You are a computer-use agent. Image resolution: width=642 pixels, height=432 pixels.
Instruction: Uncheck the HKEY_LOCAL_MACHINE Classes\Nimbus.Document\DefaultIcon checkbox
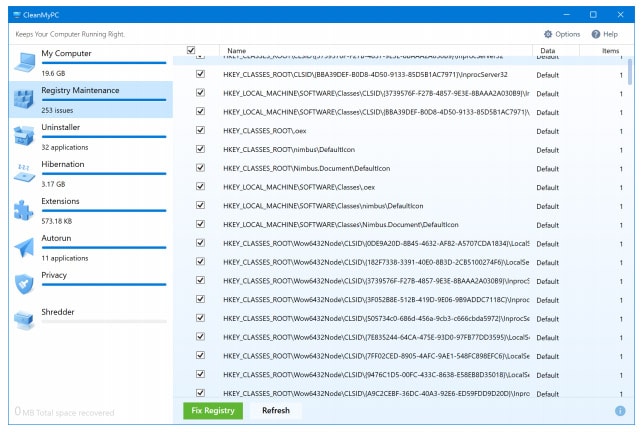(x=200, y=224)
